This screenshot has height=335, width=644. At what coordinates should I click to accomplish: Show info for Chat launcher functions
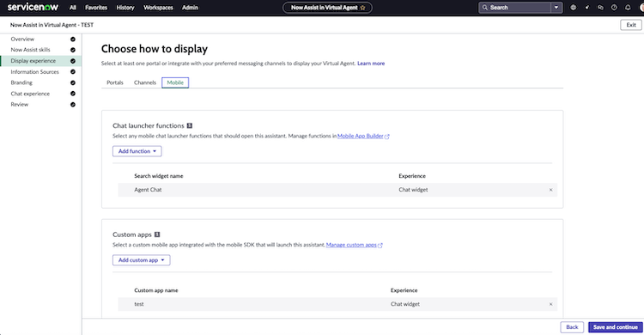190,125
